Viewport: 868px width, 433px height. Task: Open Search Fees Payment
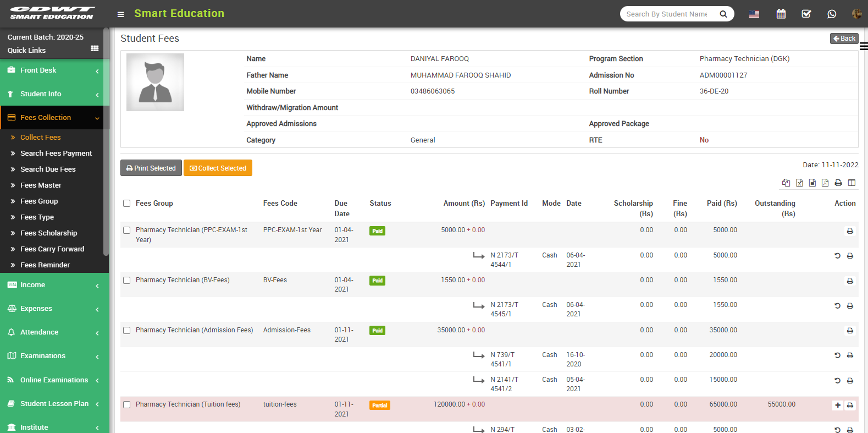(56, 154)
